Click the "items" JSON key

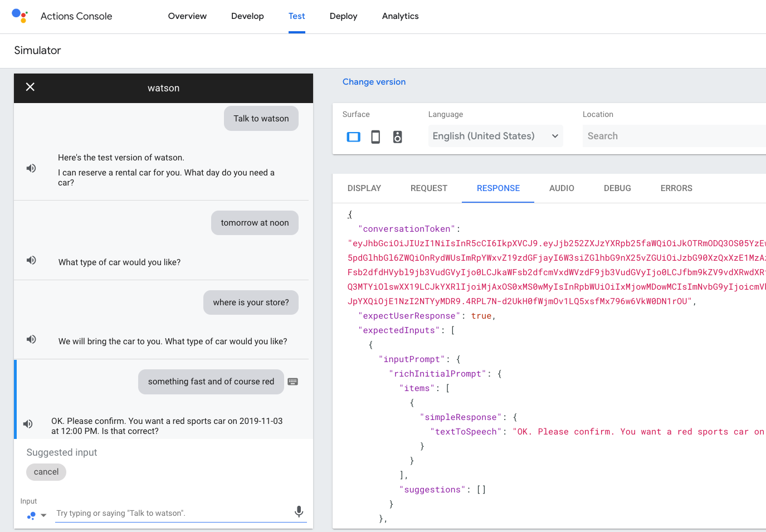417,388
